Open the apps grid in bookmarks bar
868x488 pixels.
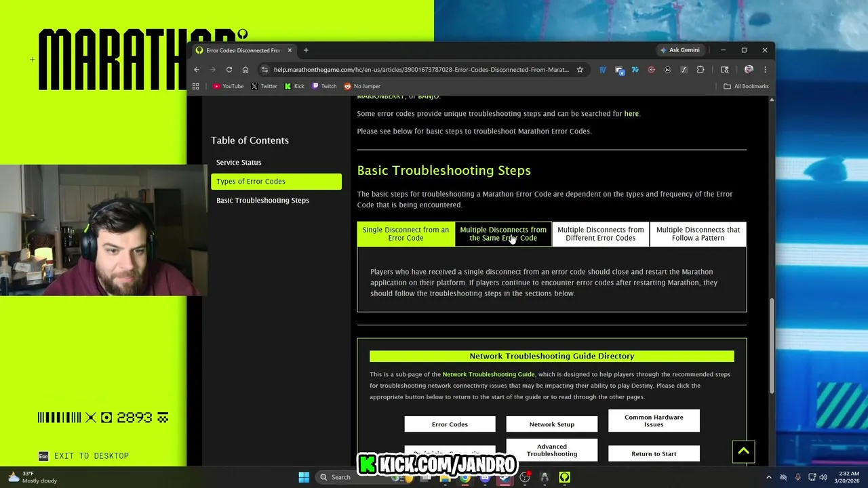196,86
